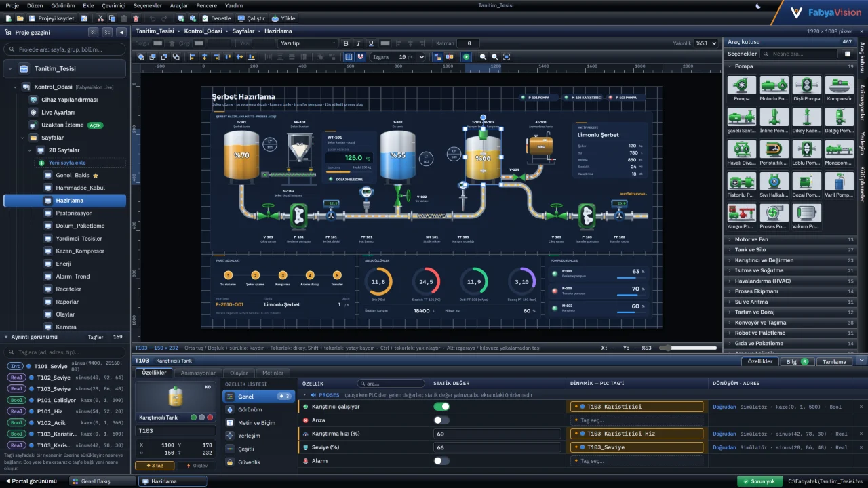Click the fit-to-screen zoom icon

click(x=507, y=57)
